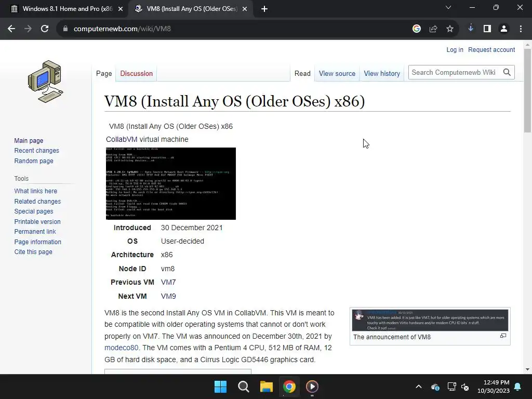Open the tab search chevron in title bar
Viewport: 532px width, 399px height.
point(448,7)
